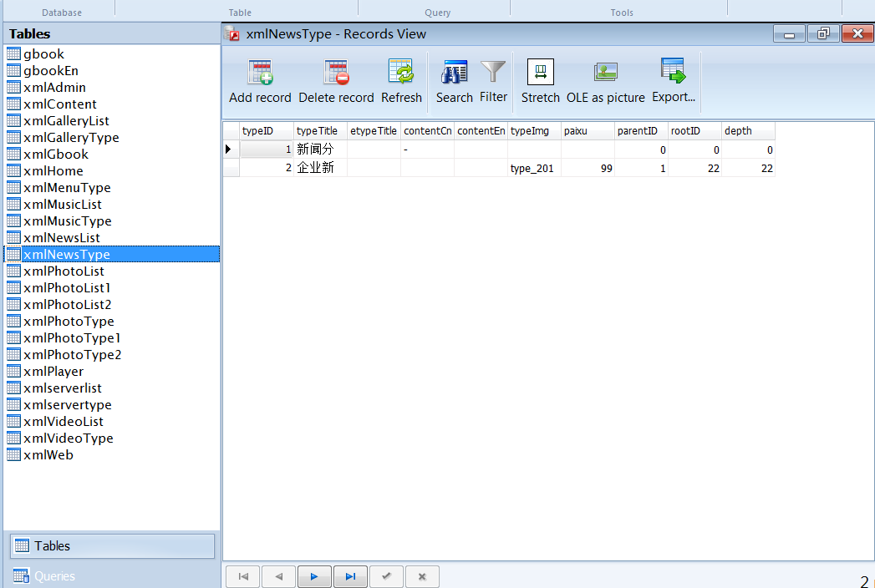Minimize the Records View window
The height and width of the screenshot is (588, 875).
pos(789,34)
